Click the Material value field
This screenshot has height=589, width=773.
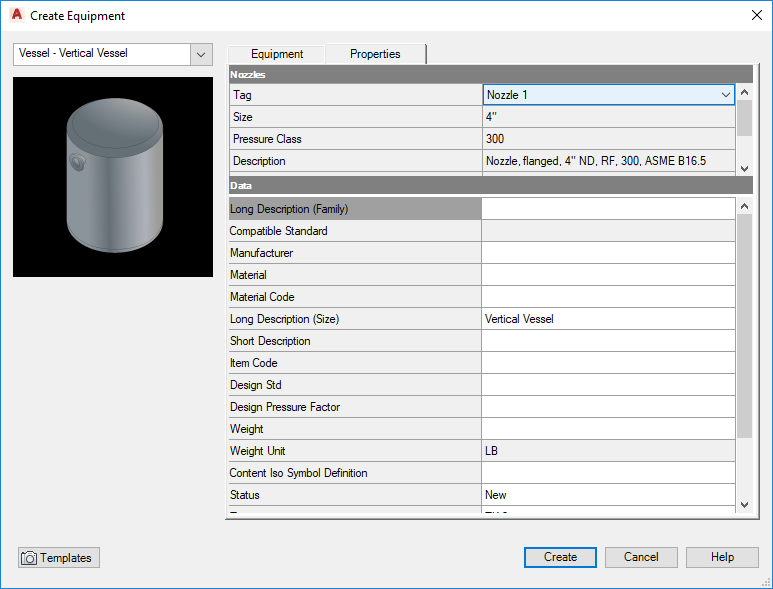click(608, 275)
